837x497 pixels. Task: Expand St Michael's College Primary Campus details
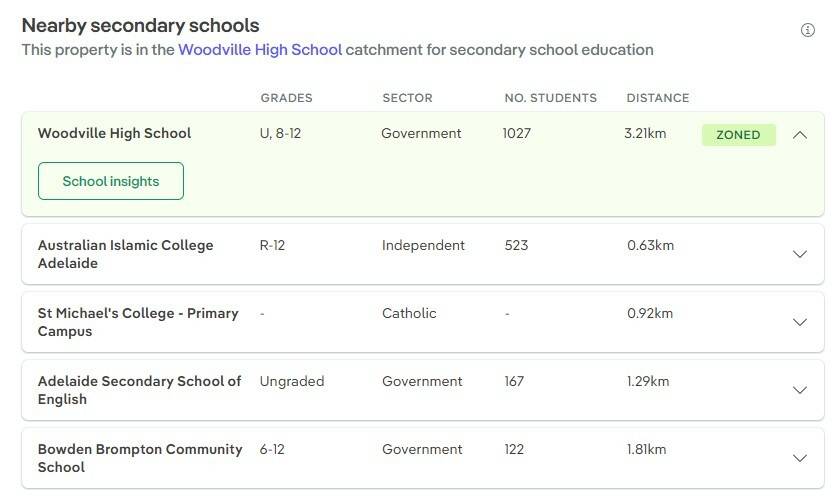point(799,322)
